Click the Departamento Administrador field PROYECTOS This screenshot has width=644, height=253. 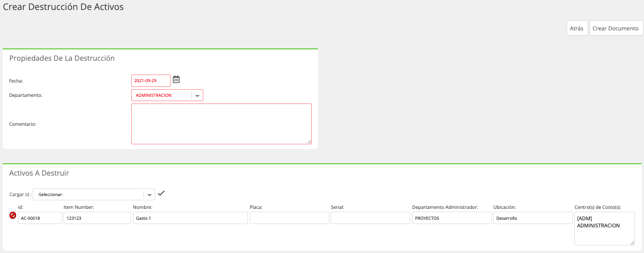coord(452,218)
